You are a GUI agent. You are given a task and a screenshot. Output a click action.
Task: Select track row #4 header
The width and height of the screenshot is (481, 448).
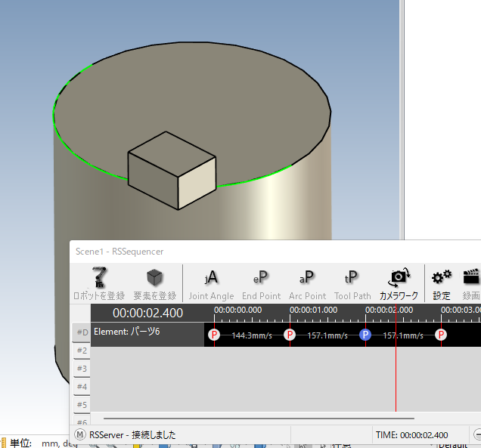click(82, 387)
